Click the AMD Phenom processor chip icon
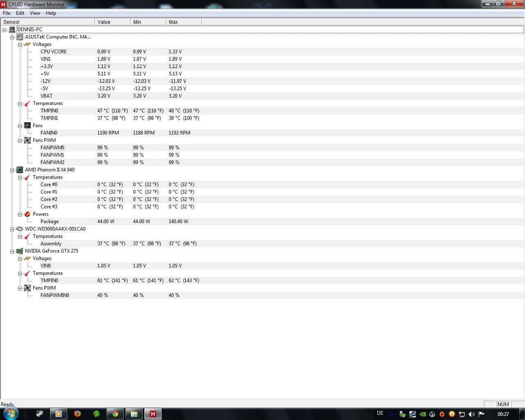525x420 pixels. (x=19, y=170)
